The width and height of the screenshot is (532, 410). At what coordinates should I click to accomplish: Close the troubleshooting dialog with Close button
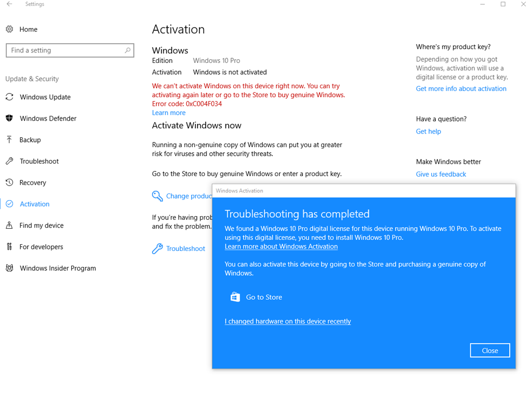[x=490, y=351]
